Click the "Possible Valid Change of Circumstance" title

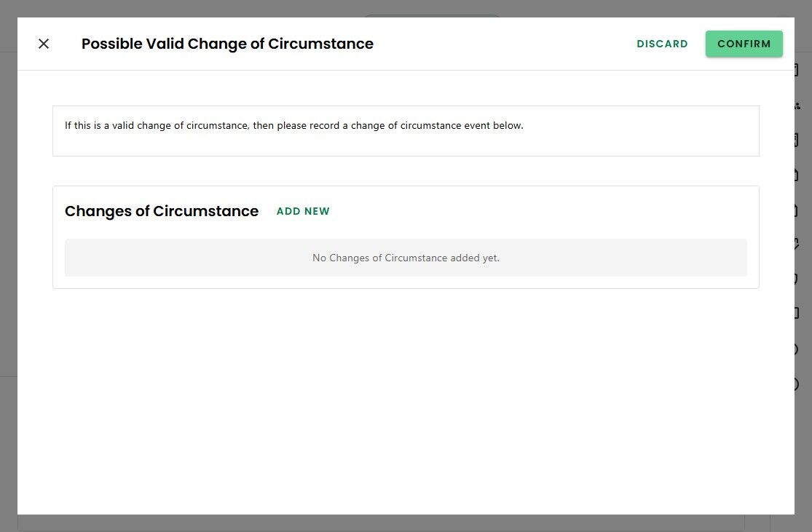[x=227, y=44]
